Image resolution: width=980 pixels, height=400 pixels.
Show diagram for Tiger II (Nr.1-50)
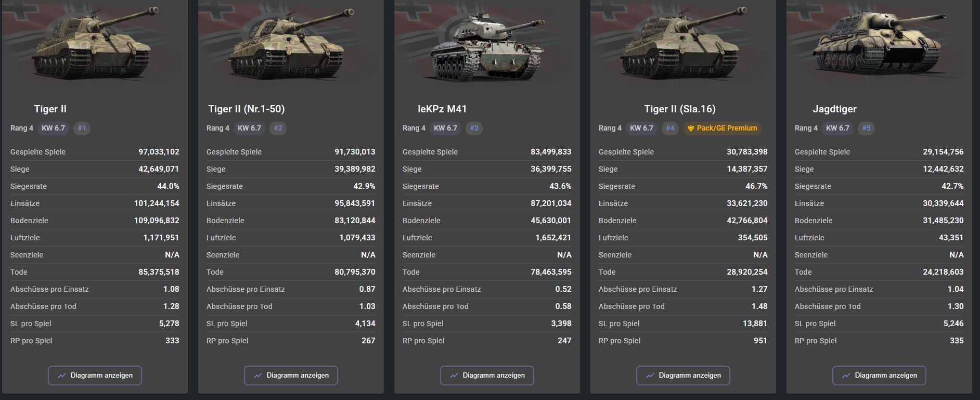coord(291,376)
